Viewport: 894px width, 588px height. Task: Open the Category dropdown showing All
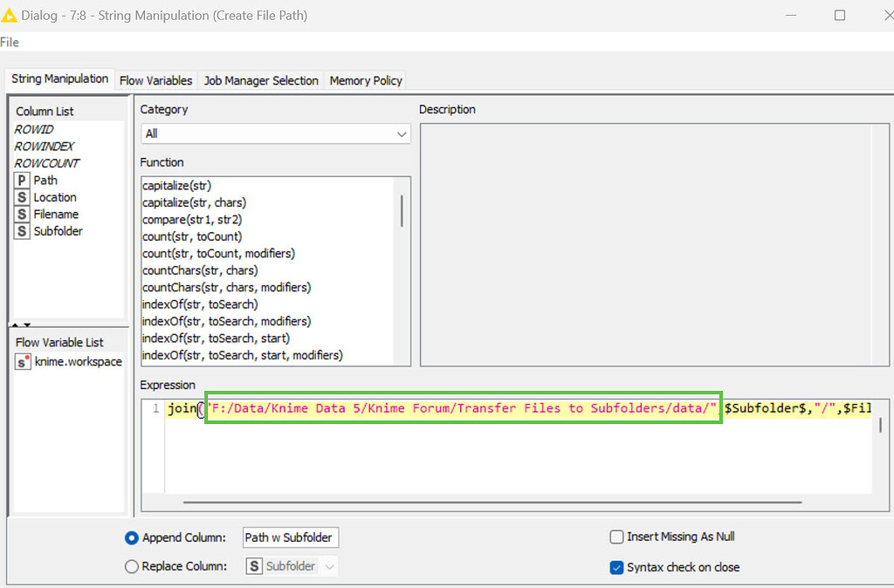click(x=275, y=133)
